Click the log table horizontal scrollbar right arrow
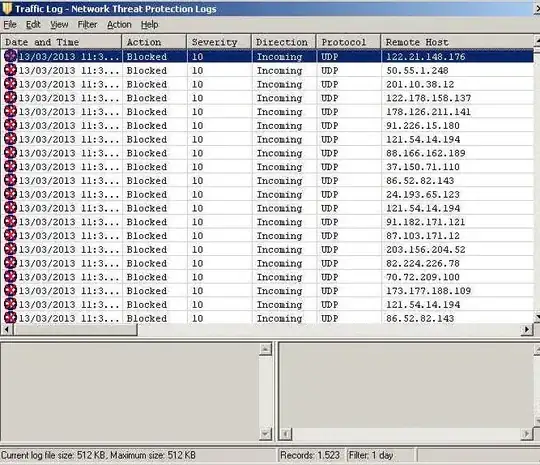This screenshot has width=540, height=465. pos(527,330)
